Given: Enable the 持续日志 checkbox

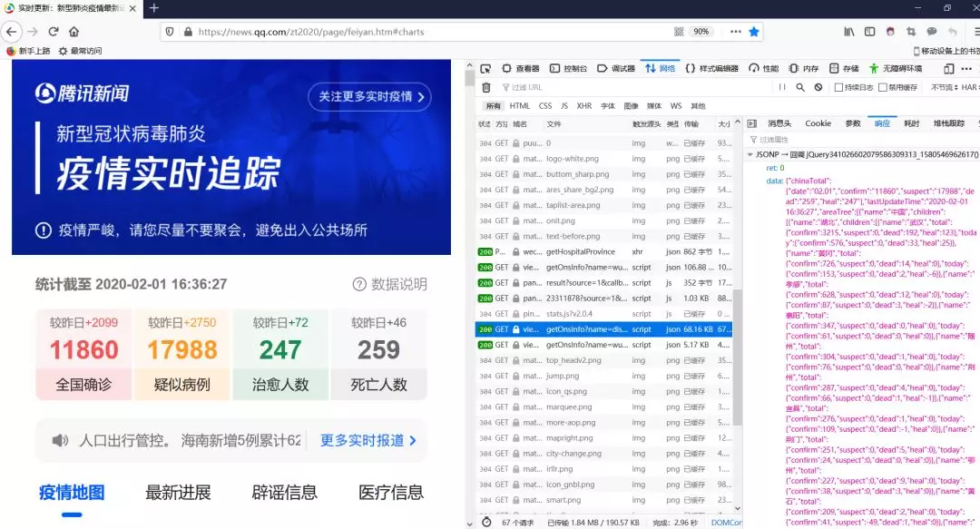Looking at the screenshot, I should click(x=838, y=87).
